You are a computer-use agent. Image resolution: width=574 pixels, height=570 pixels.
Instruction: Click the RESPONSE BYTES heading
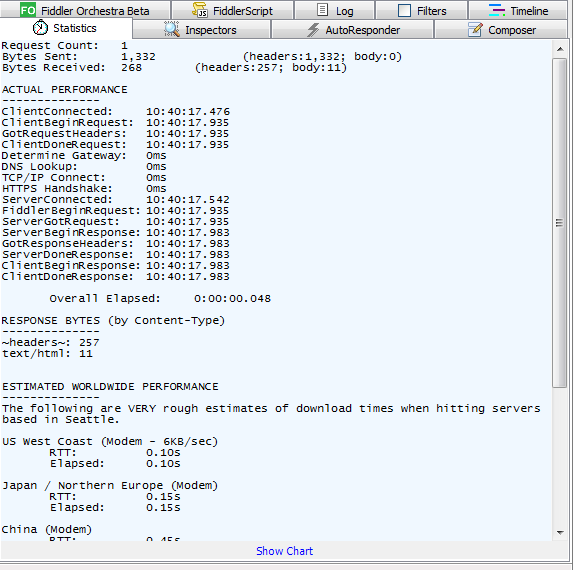click(x=113, y=321)
